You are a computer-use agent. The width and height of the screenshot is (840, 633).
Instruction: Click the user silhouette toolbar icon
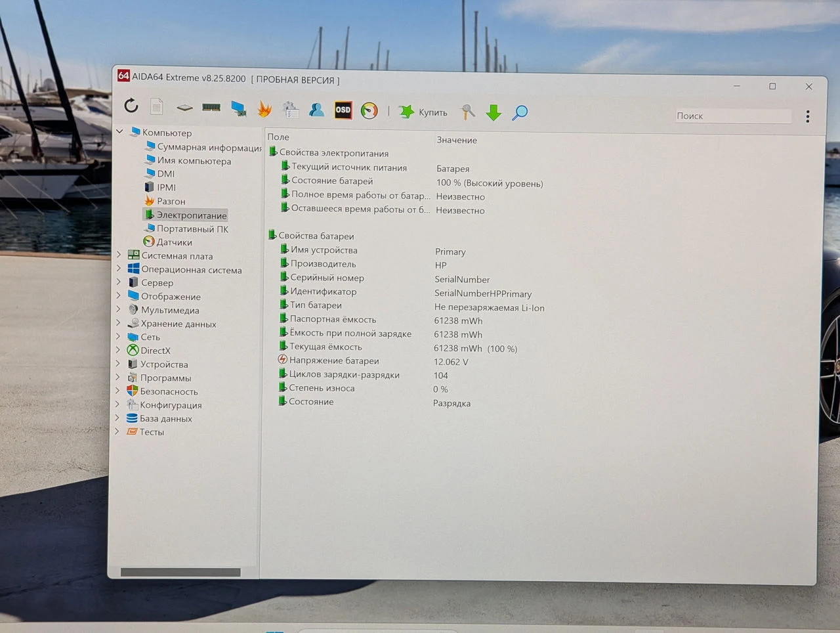[x=316, y=110]
